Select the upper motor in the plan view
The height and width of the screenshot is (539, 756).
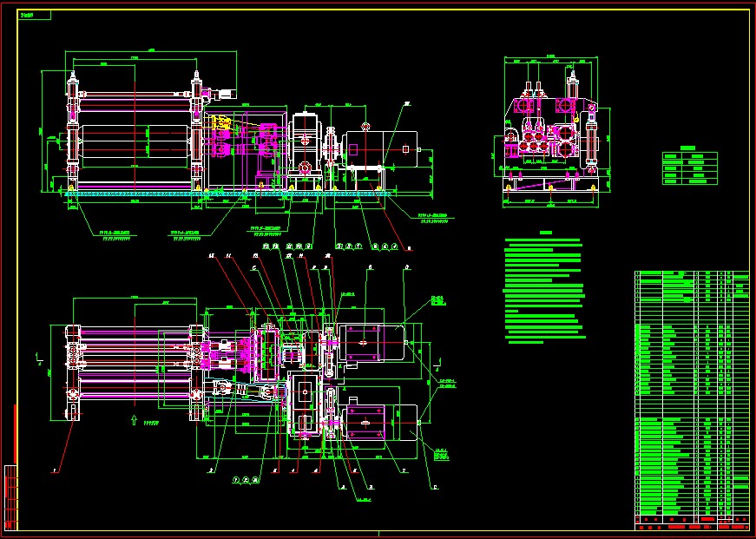371,343
